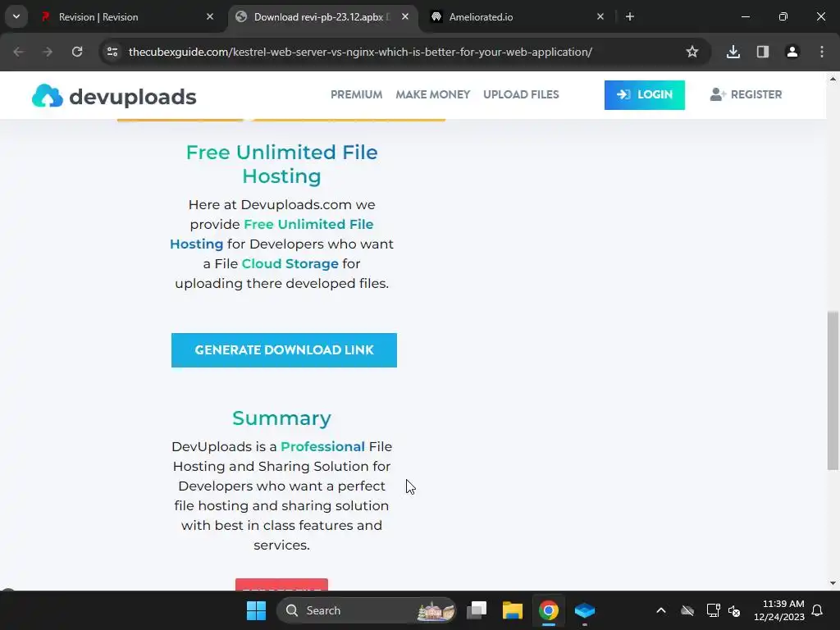Viewport: 840px width, 630px height.
Task: Open the blue box app on the taskbar
Action: [584, 610]
